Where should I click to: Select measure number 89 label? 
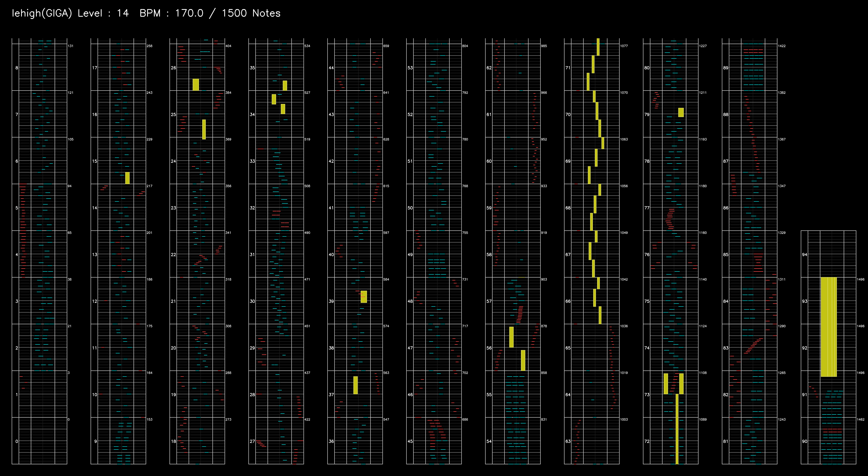(x=725, y=68)
